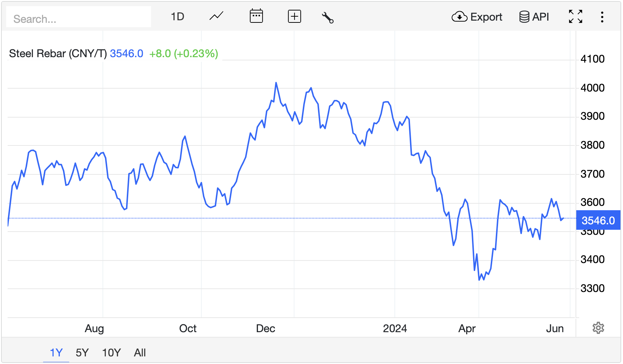Image resolution: width=623 pixels, height=364 pixels.
Task: Click the API text button
Action: [540, 17]
